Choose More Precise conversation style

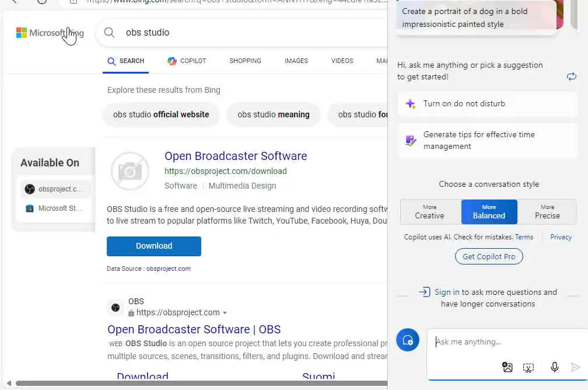pos(547,212)
